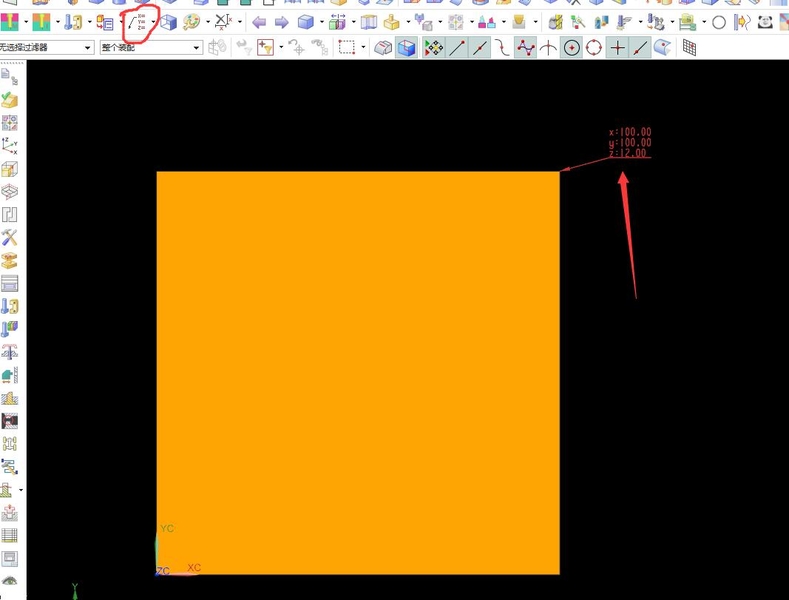Screen dimensions: 789x600
Task: Open the color palette wrench tool
Action: (192, 22)
